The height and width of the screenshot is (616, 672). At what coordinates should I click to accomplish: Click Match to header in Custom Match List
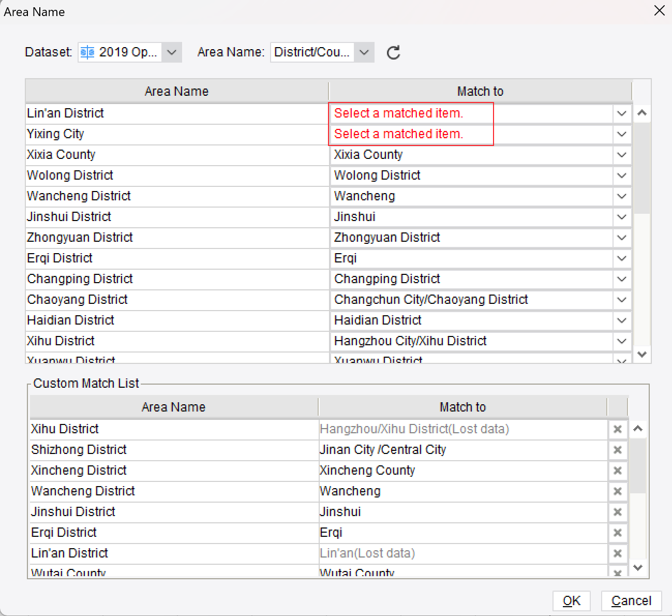[462, 407]
